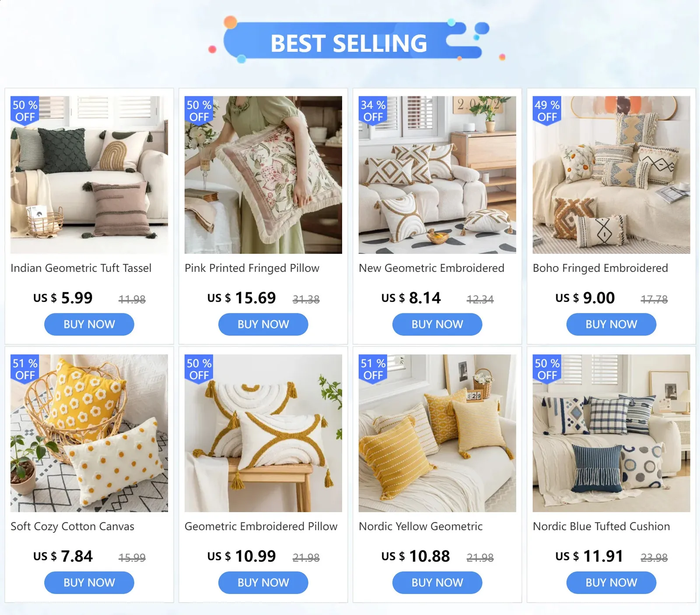Buy the Indian Geometric Tuft Tassel pillow now
The height and width of the screenshot is (615, 700).
(x=89, y=324)
